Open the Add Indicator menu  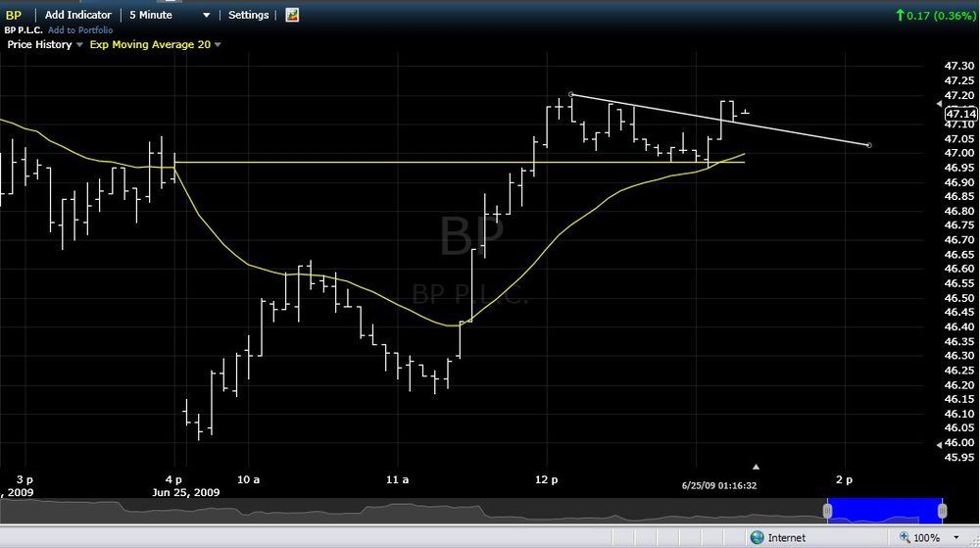tap(78, 15)
